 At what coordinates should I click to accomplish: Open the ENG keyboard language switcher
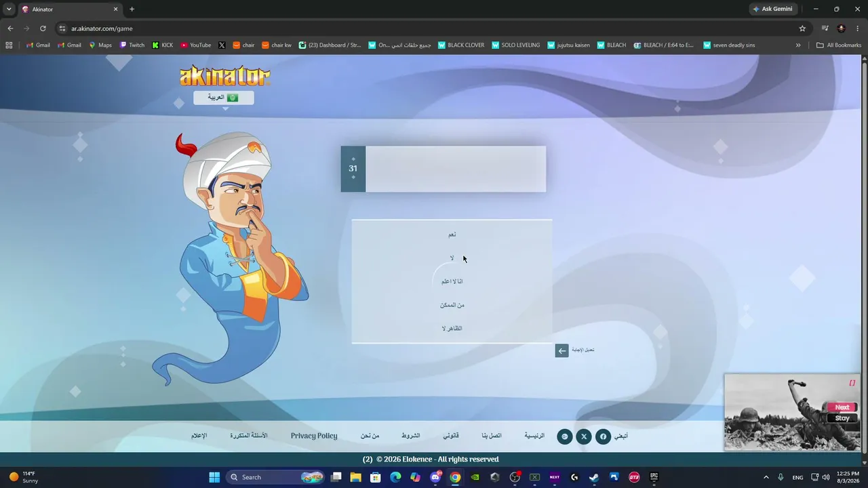(x=797, y=477)
